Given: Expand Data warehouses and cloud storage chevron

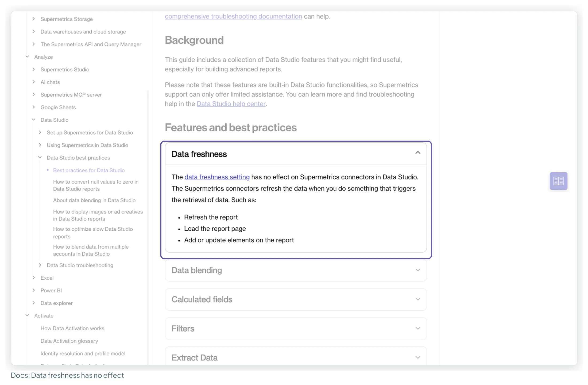Looking at the screenshot, I should [34, 31].
